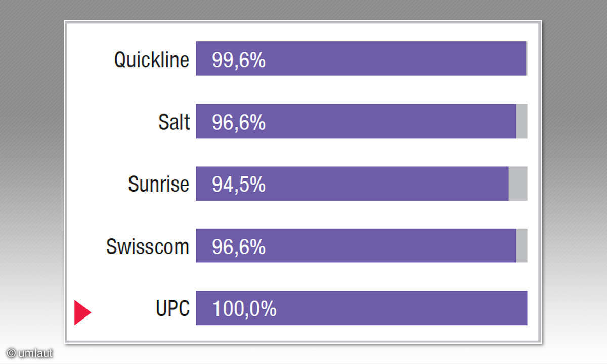Click the UPC full purple bar
This screenshot has height=364, width=607.
click(x=362, y=308)
